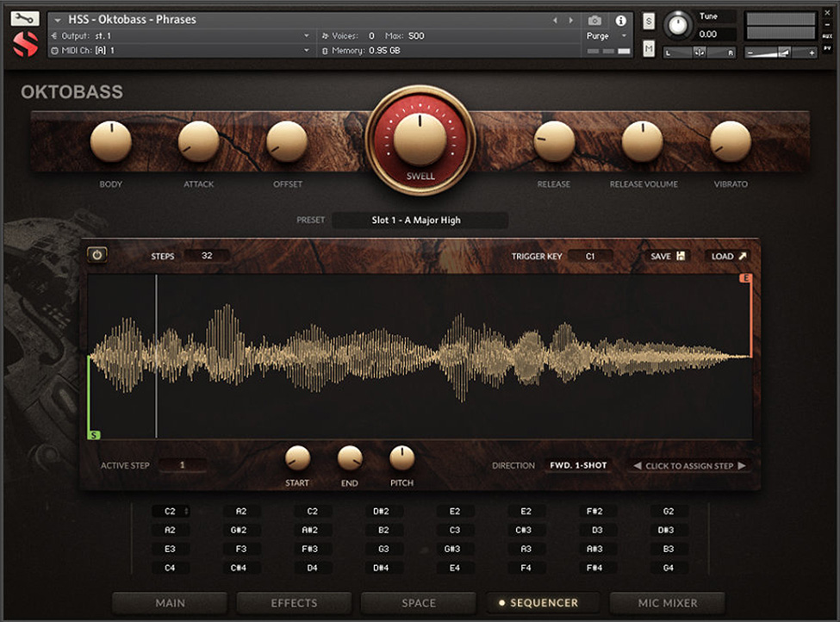Open the Preset Slot 1 dropdown
This screenshot has height=622, width=840.
click(x=420, y=221)
